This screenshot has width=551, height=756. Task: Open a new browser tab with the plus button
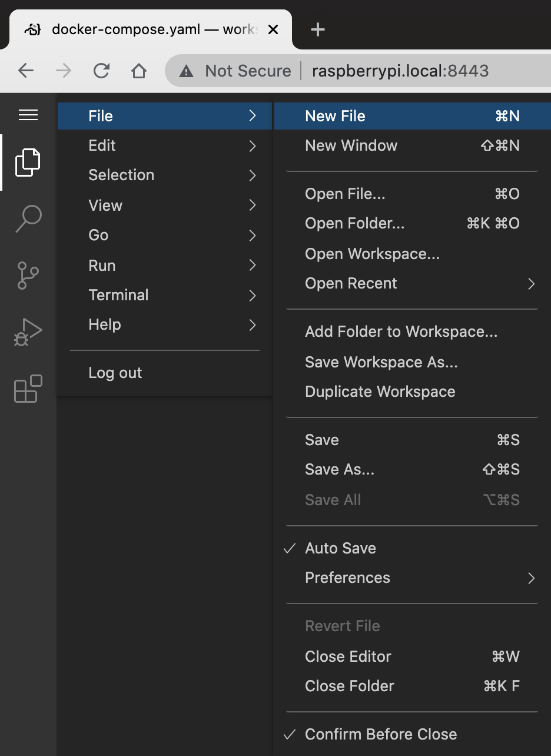317,29
